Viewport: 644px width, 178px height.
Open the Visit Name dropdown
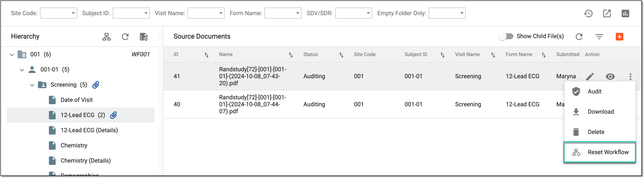[x=206, y=13]
